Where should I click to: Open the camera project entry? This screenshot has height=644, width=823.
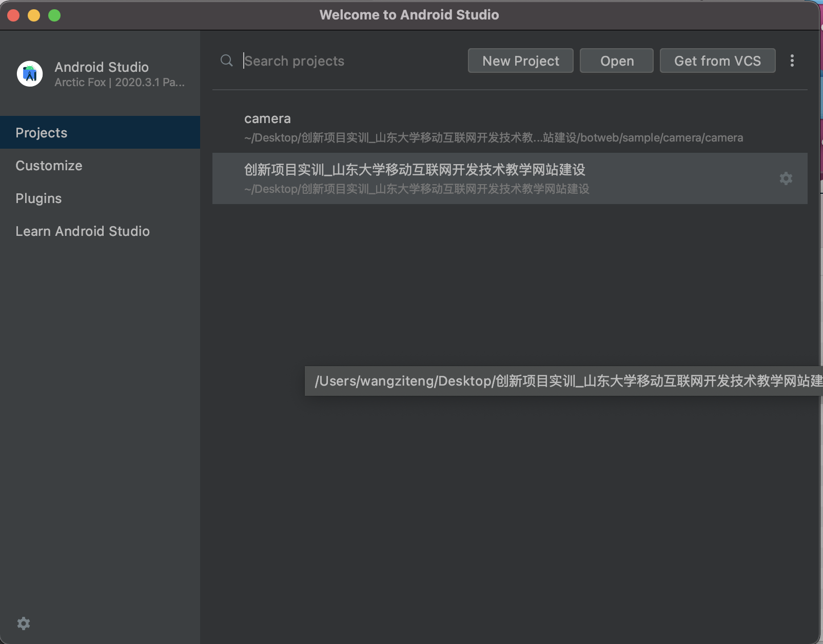click(x=510, y=128)
